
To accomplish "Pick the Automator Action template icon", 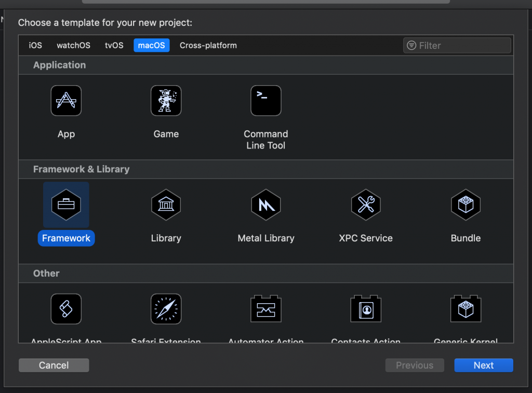I will [x=266, y=308].
